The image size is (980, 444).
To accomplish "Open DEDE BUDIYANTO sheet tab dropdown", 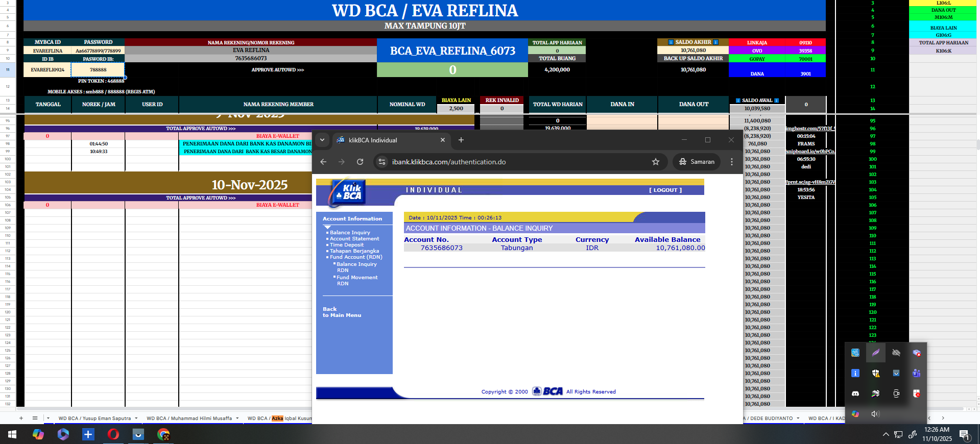I will (798, 418).
